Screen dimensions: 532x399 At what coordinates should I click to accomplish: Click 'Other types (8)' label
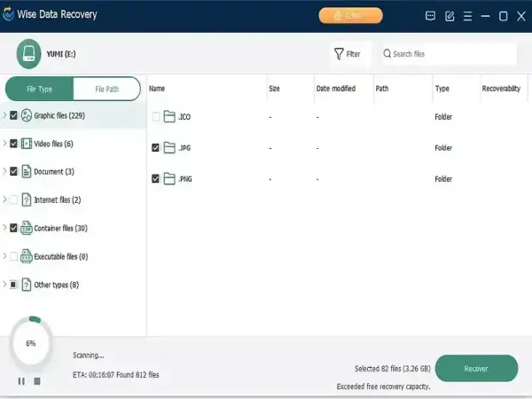(57, 285)
